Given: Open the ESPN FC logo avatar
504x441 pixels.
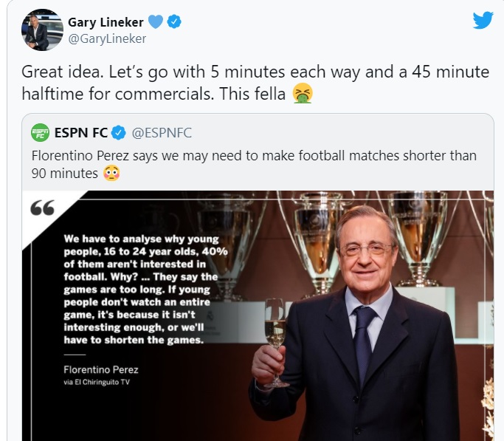Looking at the screenshot, I should (41, 134).
